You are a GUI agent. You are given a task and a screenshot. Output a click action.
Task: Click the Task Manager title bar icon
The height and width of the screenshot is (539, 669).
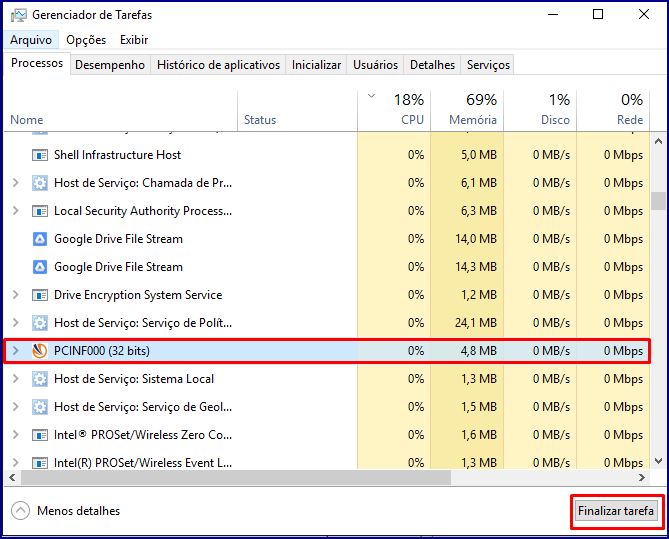[x=19, y=15]
